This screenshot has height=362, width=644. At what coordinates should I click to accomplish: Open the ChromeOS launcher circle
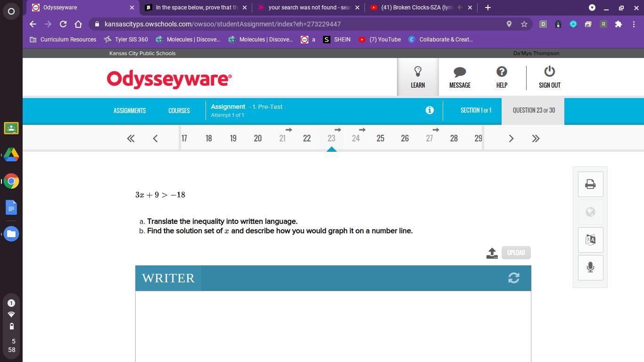11,11
